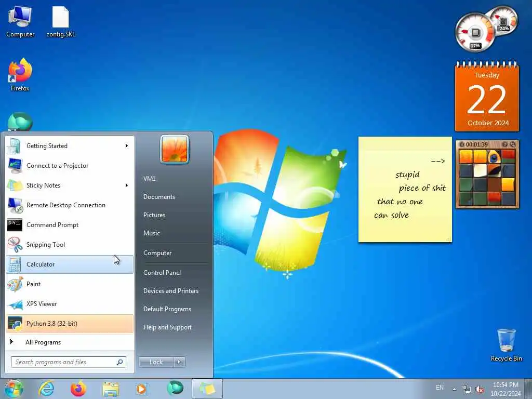Open Pictures library link
Viewport: 532px width, 399px height.
pyautogui.click(x=154, y=215)
